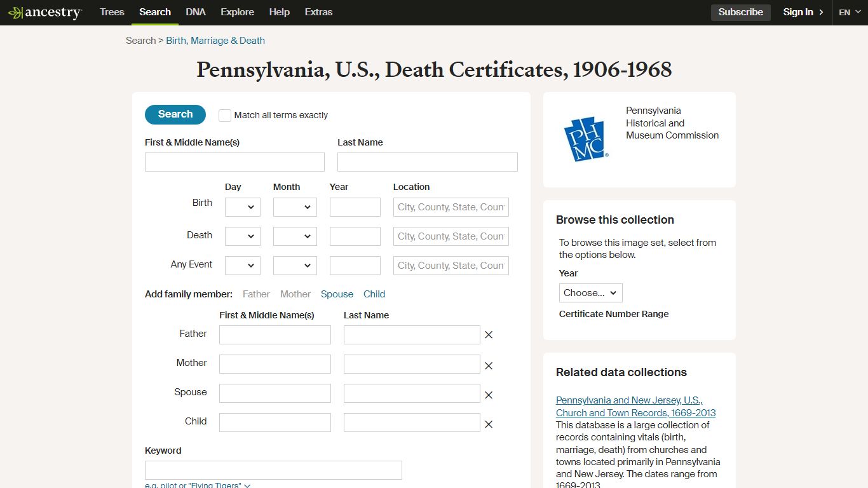This screenshot has height=488, width=868.
Task: Click Pennsylvania Historical and Museum Commission text
Action: point(672,123)
